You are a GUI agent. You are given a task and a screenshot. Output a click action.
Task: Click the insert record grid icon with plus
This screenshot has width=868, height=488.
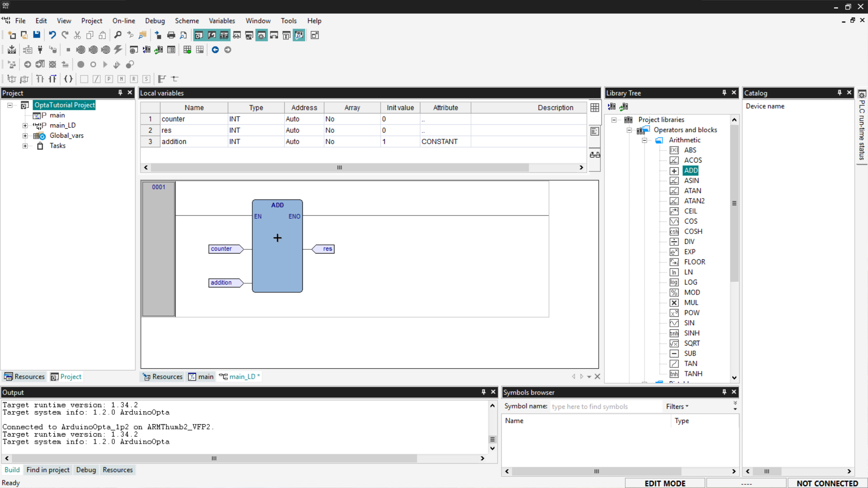pyautogui.click(x=187, y=50)
